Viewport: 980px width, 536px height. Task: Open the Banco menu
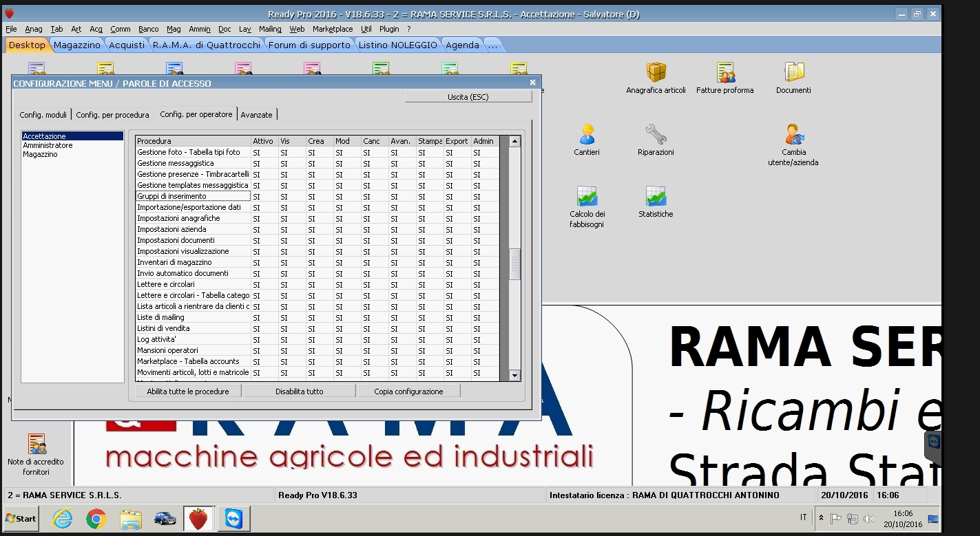[x=148, y=29]
